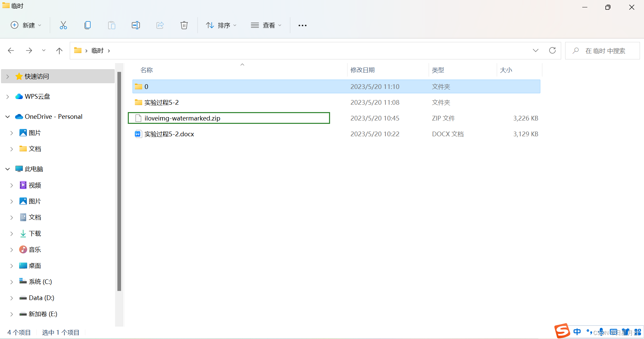Click the DOCX 文档 type cell

448,134
